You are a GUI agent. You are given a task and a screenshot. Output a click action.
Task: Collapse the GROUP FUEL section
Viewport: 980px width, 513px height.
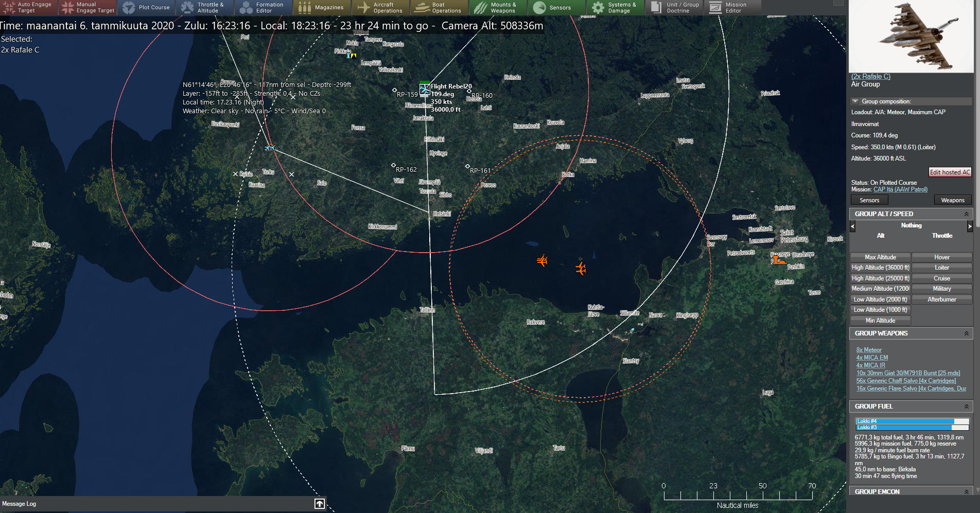click(x=966, y=406)
